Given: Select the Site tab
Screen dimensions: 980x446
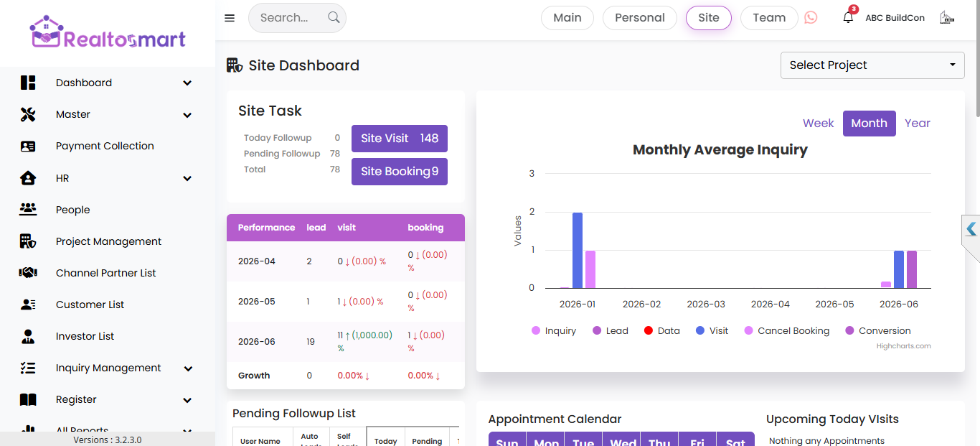Looking at the screenshot, I should pyautogui.click(x=709, y=18).
